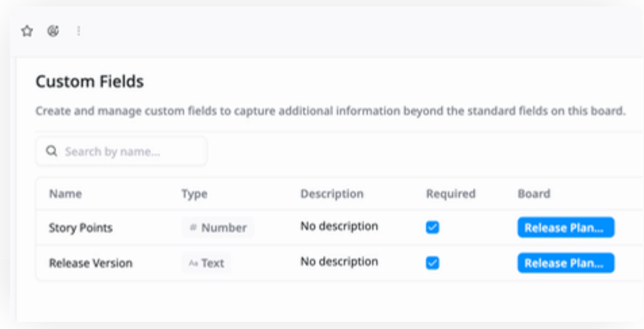Click the Number type badge
644x329 pixels.
218,227
